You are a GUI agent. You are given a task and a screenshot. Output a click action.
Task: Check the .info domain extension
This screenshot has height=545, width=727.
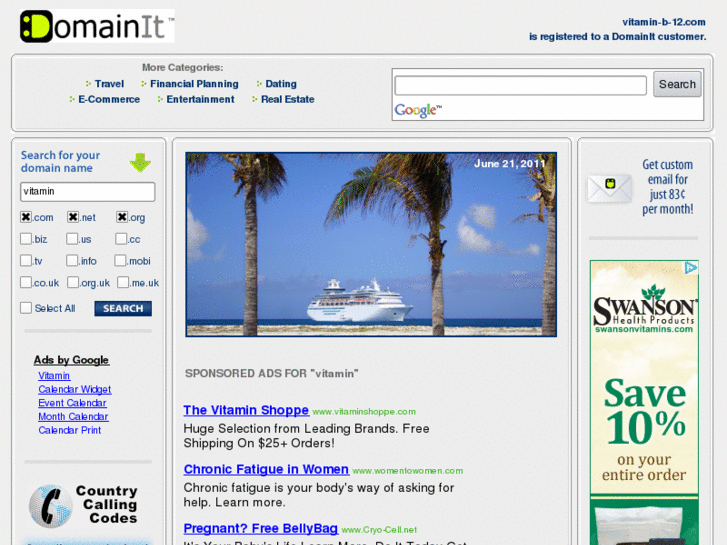click(73, 261)
